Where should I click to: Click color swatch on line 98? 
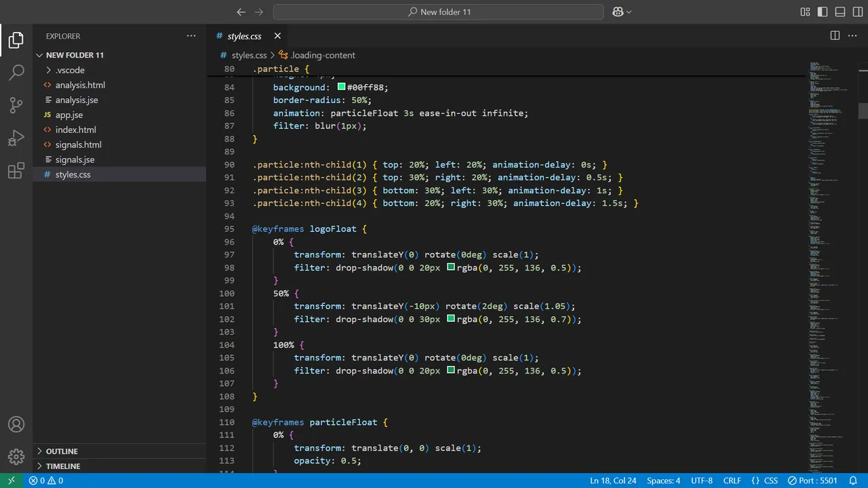[451, 267]
